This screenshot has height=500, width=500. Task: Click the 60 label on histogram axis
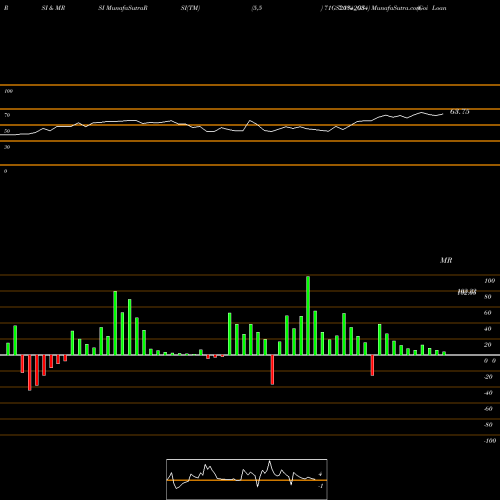(x=487, y=313)
